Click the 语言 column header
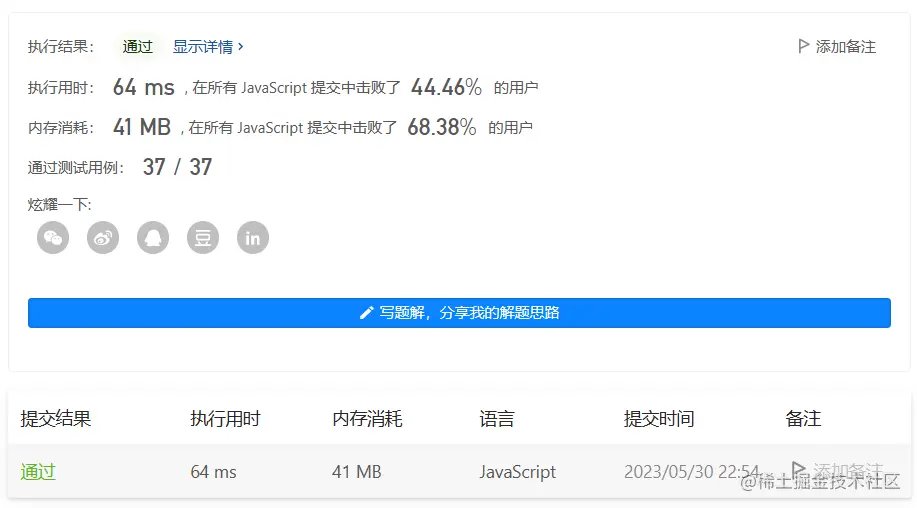917x508 pixels. (497, 419)
